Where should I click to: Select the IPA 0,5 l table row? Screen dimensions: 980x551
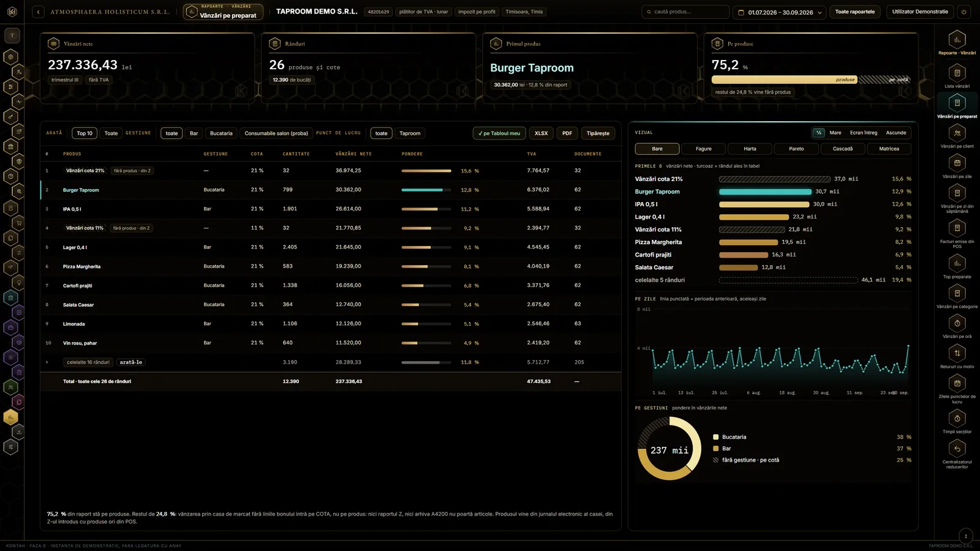[331, 209]
